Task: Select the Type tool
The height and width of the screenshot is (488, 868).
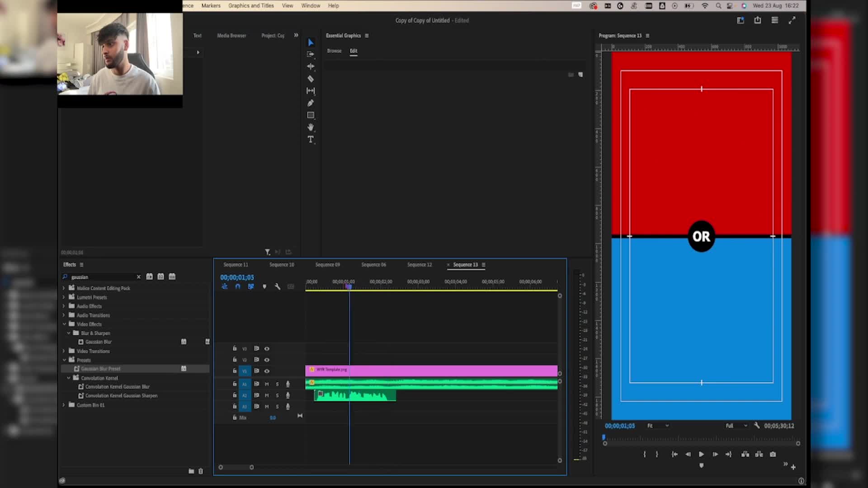Action: (311, 140)
